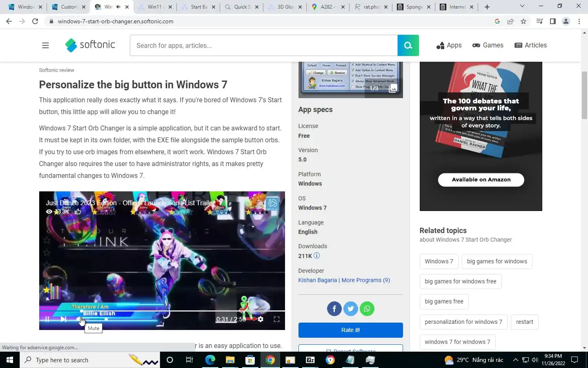
Task: Click the teal search magnifier button
Action: pyautogui.click(x=408, y=45)
